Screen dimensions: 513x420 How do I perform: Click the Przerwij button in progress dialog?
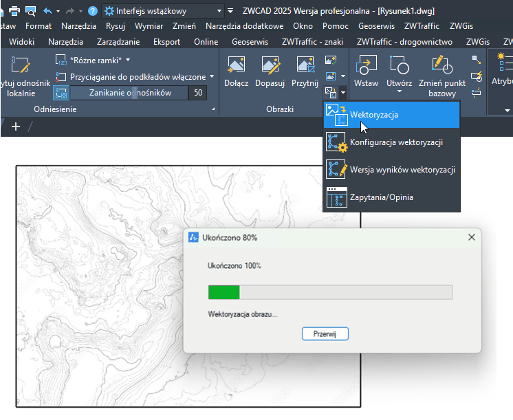point(325,333)
